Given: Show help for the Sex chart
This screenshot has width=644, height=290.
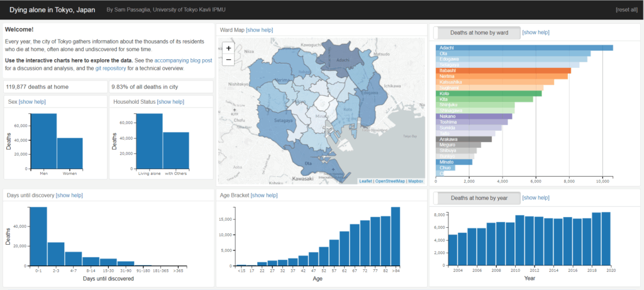Looking at the screenshot, I should (32, 101).
